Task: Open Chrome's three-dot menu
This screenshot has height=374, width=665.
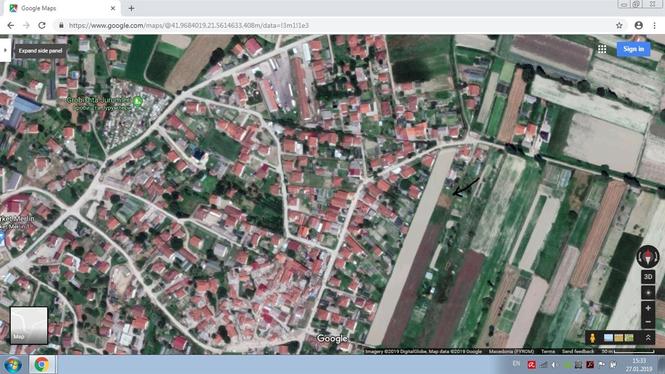Action: click(654, 25)
